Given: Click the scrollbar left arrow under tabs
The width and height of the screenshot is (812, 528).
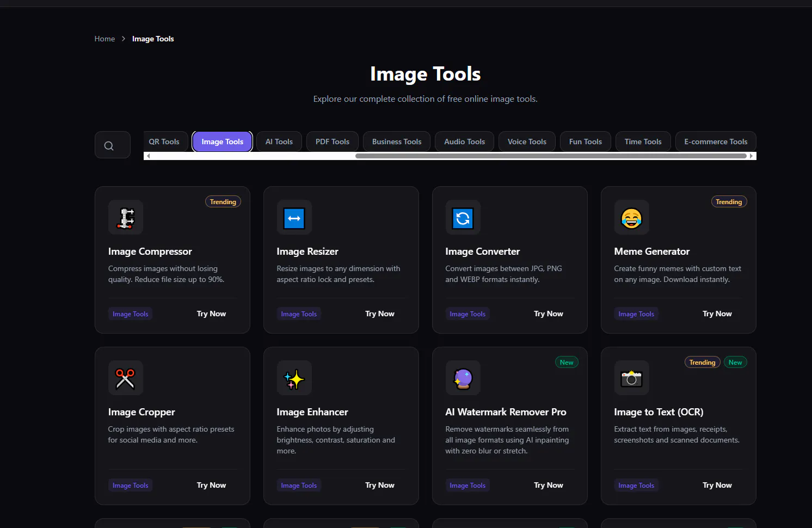Looking at the screenshot, I should pyautogui.click(x=148, y=156).
